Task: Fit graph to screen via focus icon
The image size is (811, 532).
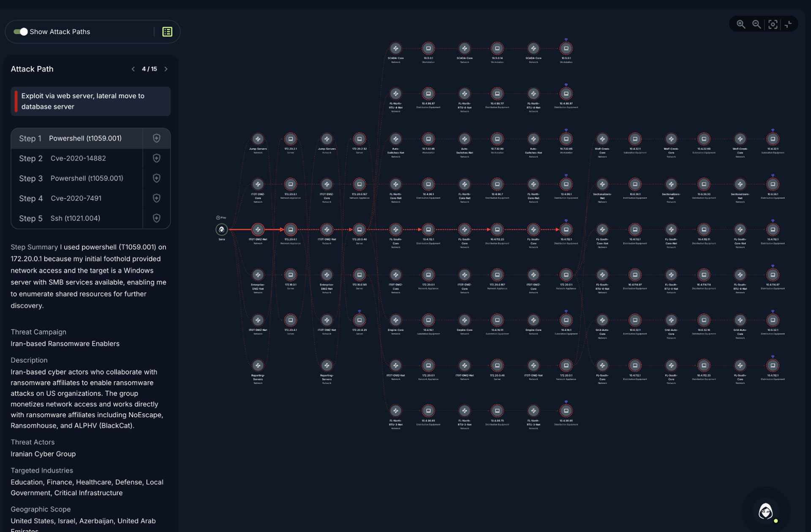Action: (x=773, y=24)
